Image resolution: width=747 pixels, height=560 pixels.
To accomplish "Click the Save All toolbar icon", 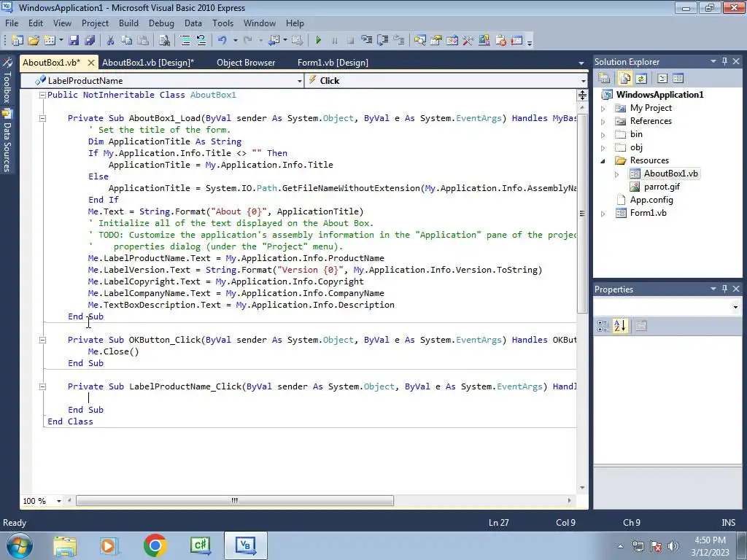I will [x=90, y=41].
